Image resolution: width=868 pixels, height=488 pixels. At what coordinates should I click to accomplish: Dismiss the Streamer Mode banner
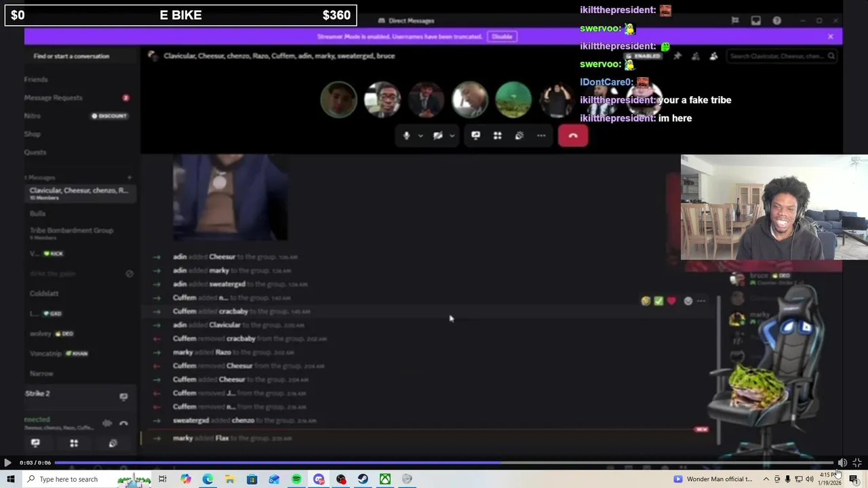point(831,37)
